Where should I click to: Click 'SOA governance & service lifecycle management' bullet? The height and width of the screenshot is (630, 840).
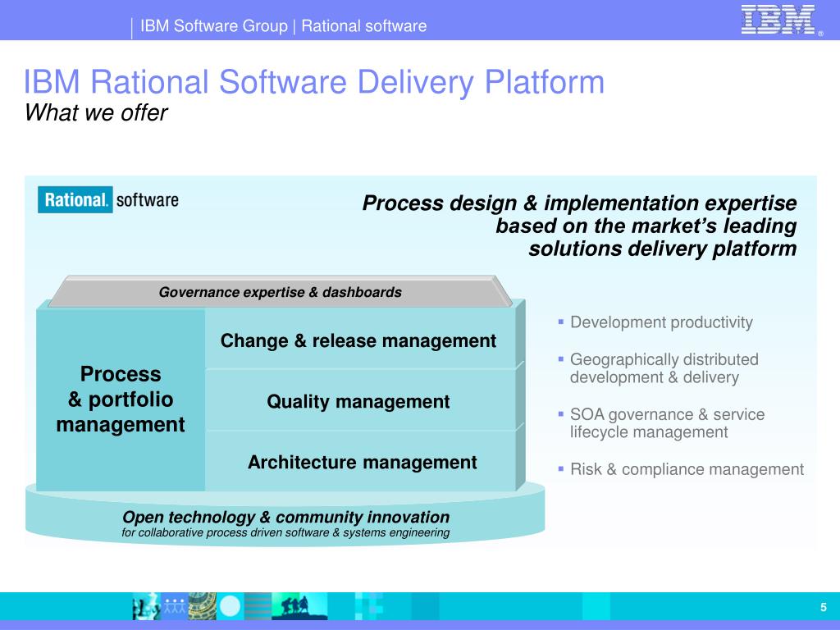(667, 423)
